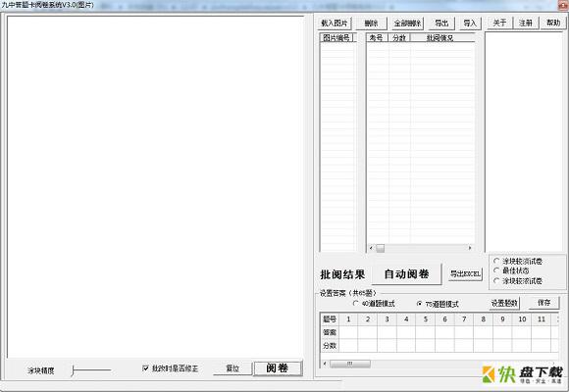Viewport: 569px width, 392px height.
Task: Click results list horizontal scrollbar thumb
Action: pyautogui.click(x=380, y=248)
